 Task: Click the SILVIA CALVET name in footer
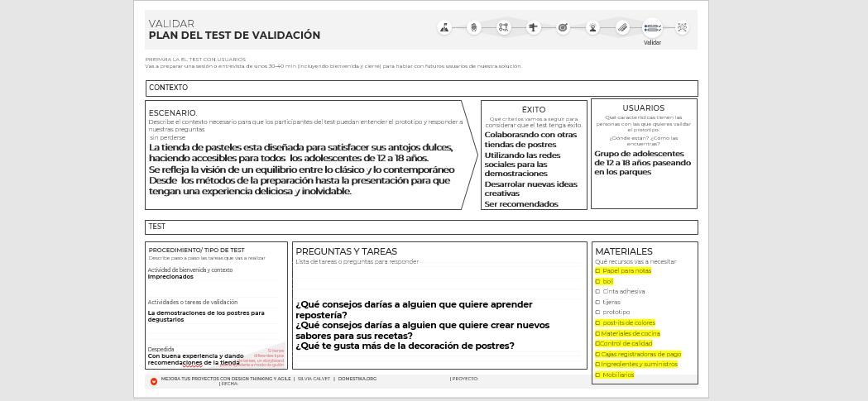pyautogui.click(x=314, y=379)
